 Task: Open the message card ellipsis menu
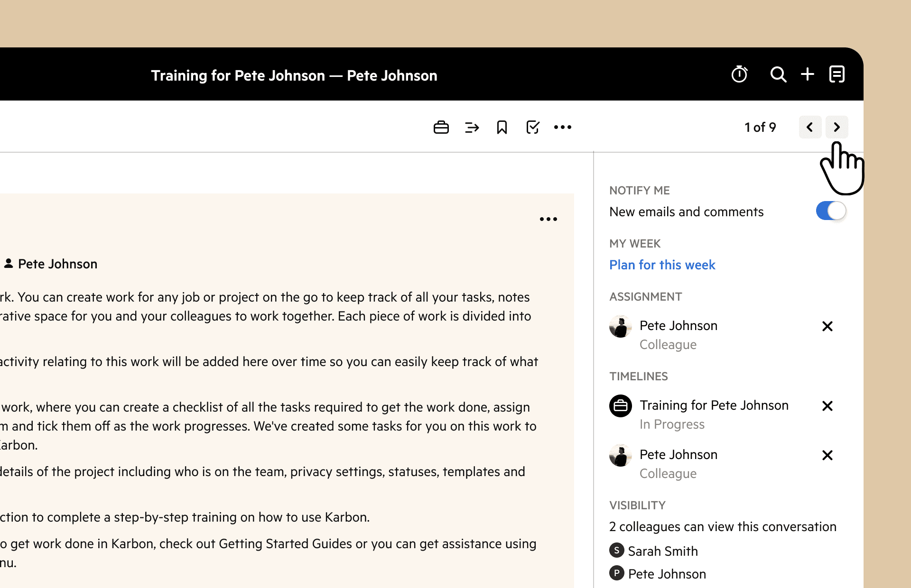pyautogui.click(x=548, y=219)
